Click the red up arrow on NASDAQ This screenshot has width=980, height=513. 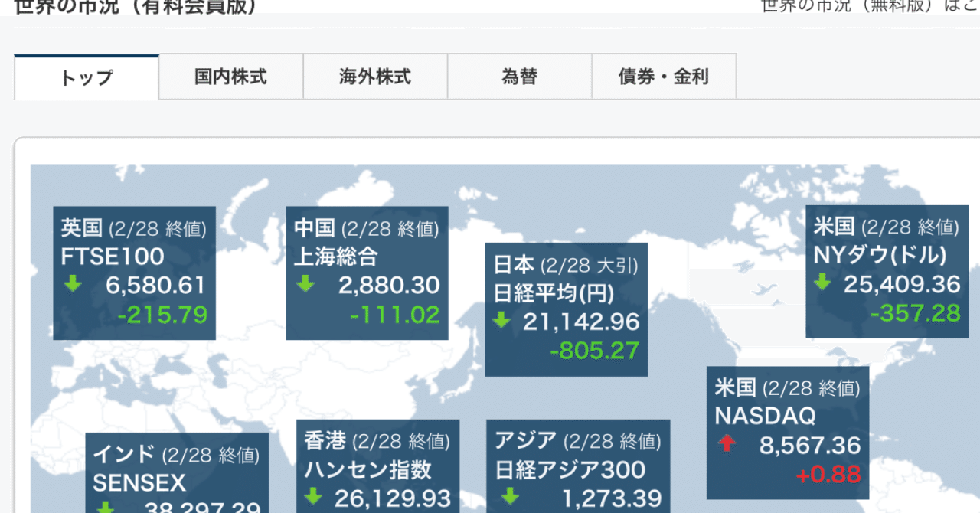[x=727, y=443]
